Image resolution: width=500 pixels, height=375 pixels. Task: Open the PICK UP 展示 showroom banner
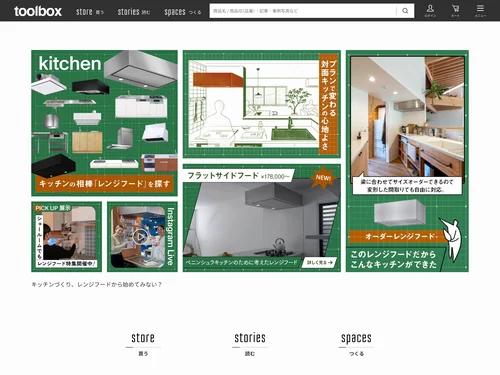[x=66, y=237]
